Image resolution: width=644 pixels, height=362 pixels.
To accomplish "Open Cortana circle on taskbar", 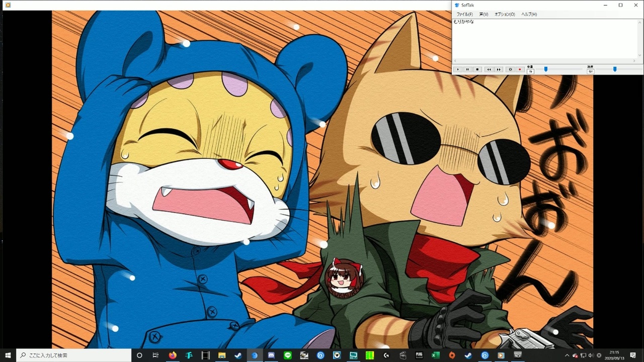I will pos(139,355).
